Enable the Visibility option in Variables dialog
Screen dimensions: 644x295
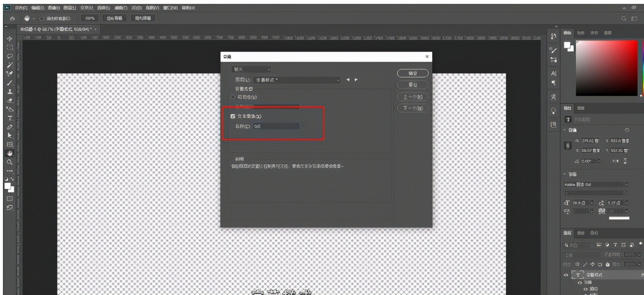pyautogui.click(x=233, y=97)
